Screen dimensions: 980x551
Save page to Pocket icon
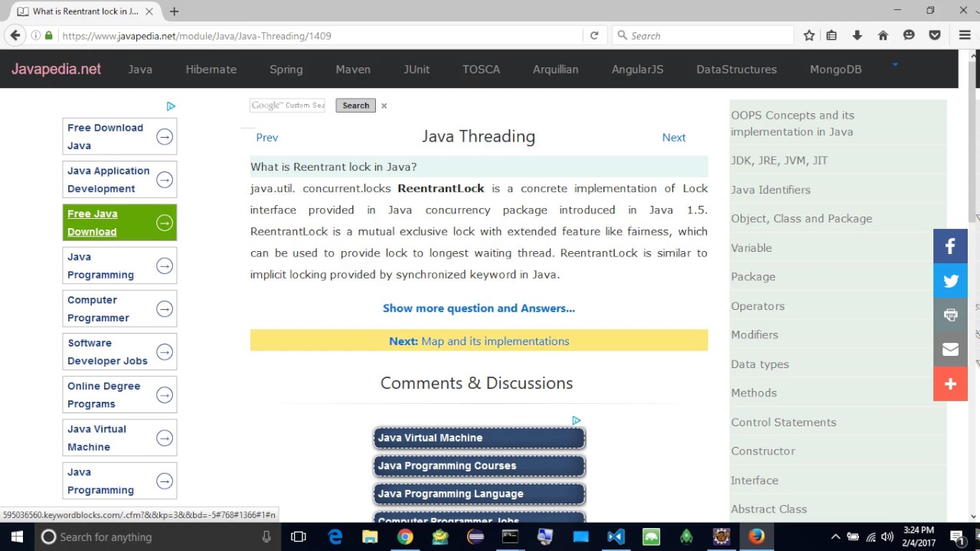(935, 35)
